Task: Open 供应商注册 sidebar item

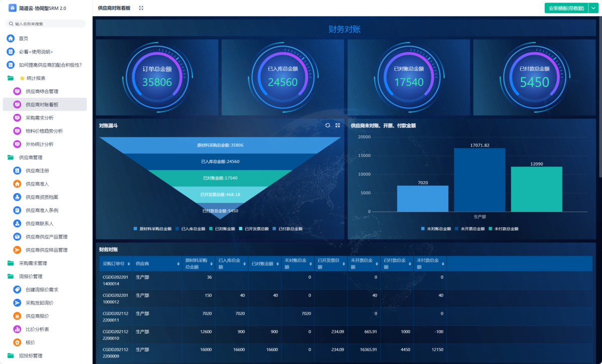Action: 45,170
